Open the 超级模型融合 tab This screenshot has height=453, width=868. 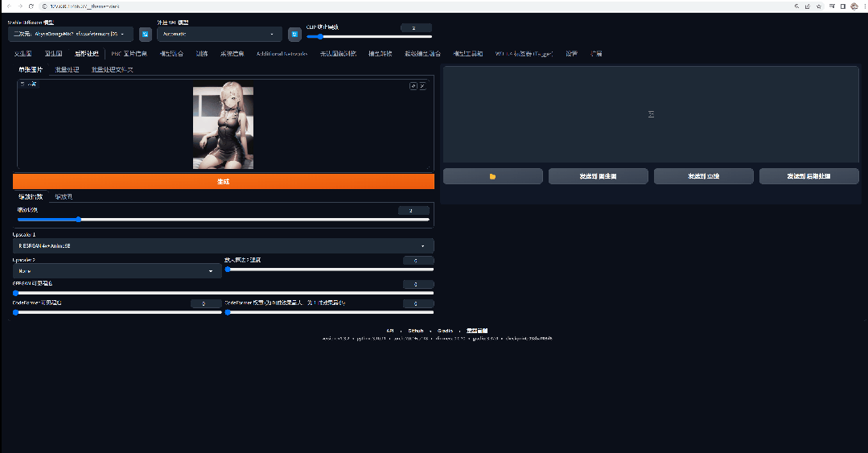[422, 54]
